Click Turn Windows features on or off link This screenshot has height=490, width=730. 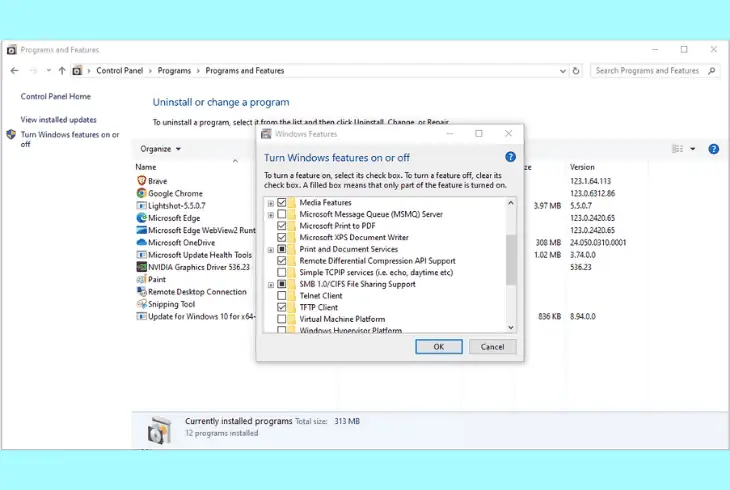click(x=70, y=139)
